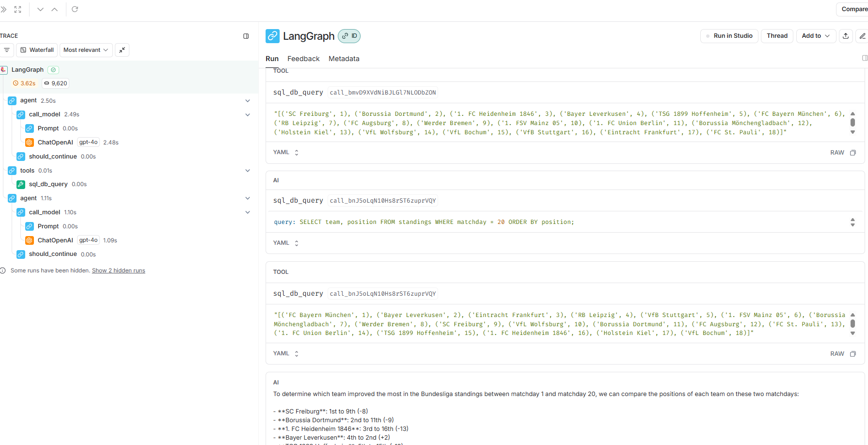The width and height of the screenshot is (868, 445).
Task: Click Run in Studio button
Action: pyautogui.click(x=729, y=36)
